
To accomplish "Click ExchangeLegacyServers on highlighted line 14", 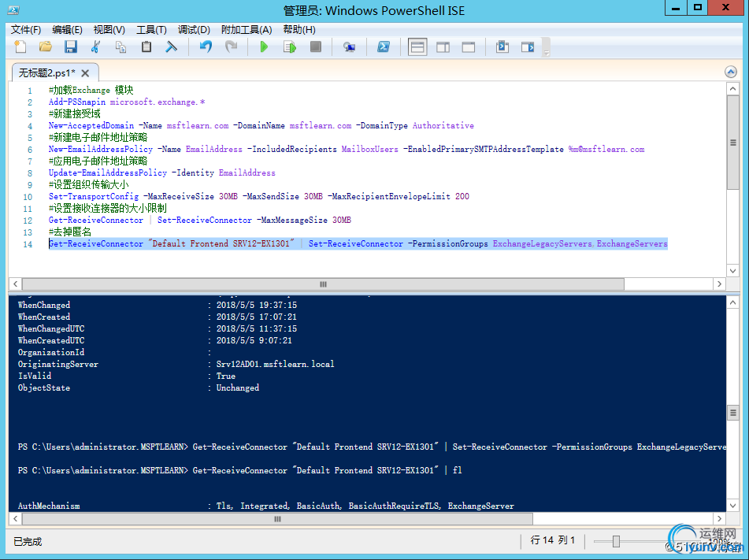I will 542,243.
